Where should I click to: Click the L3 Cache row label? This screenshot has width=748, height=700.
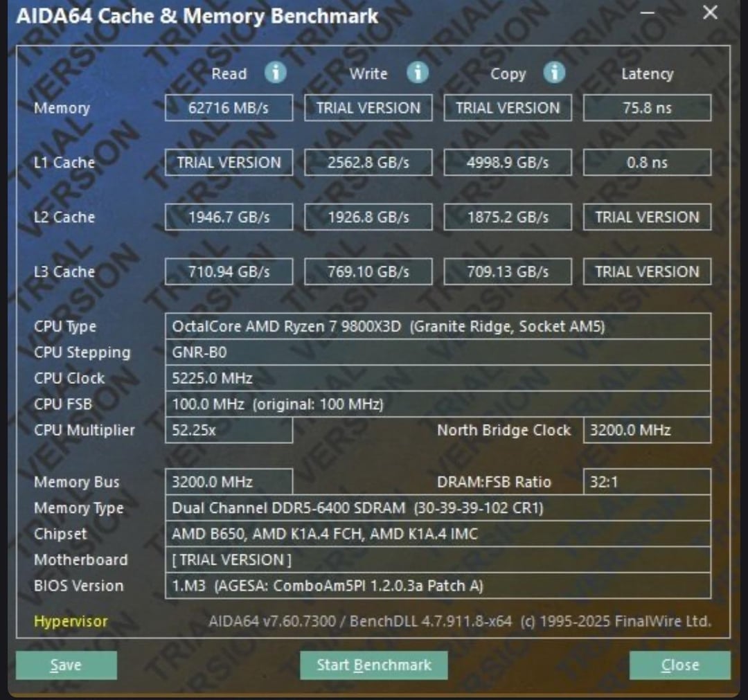(x=64, y=272)
